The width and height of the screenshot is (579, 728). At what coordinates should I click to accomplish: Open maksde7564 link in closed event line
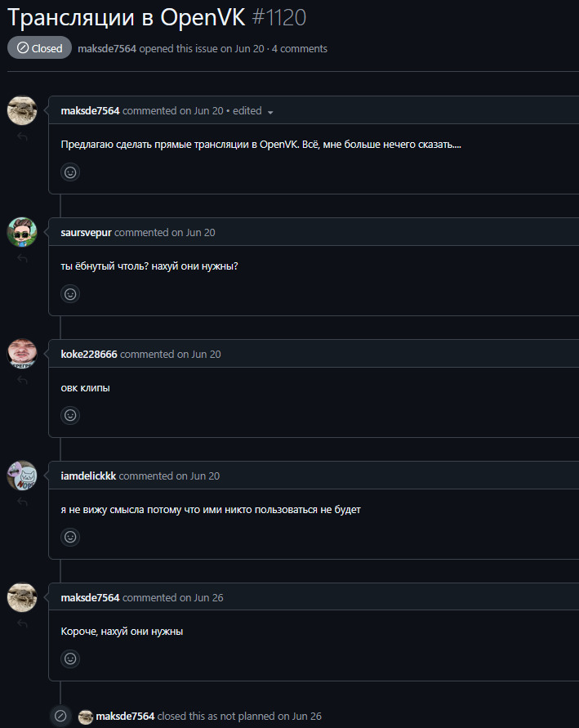125,717
